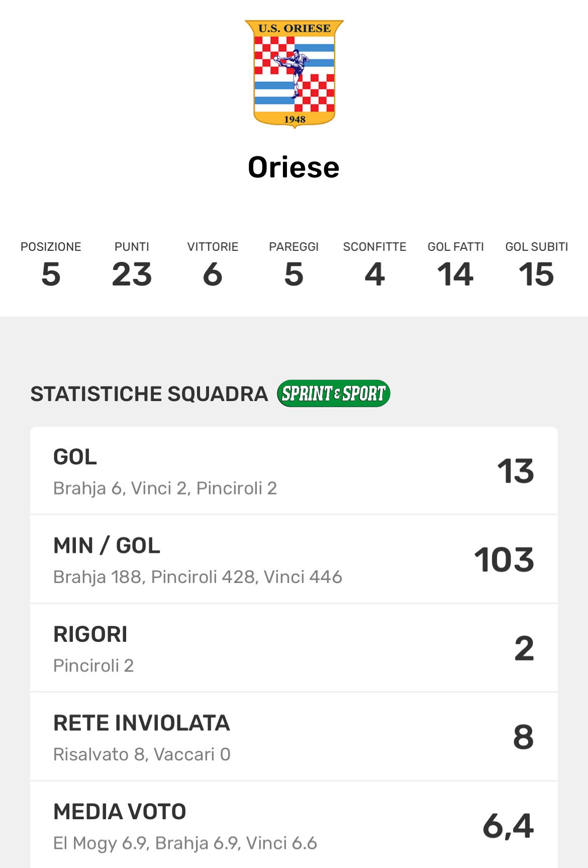Select the VITTORIE stat showing 6
588x868 pixels.
coord(213,274)
